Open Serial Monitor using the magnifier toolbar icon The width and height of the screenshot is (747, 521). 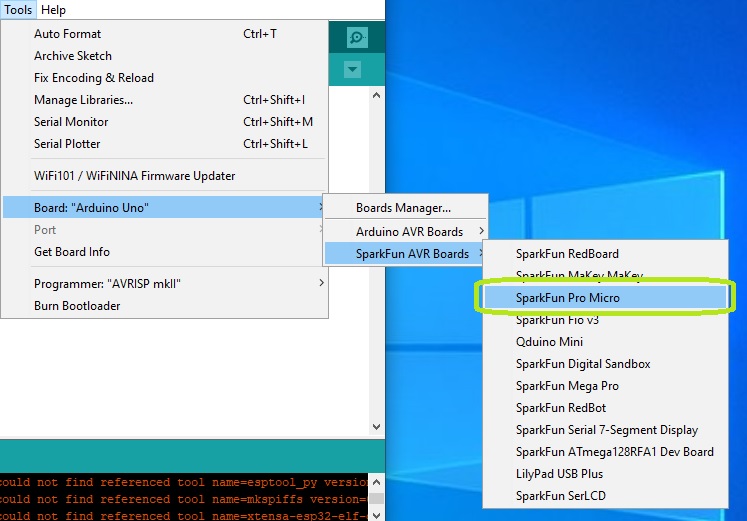pos(356,38)
